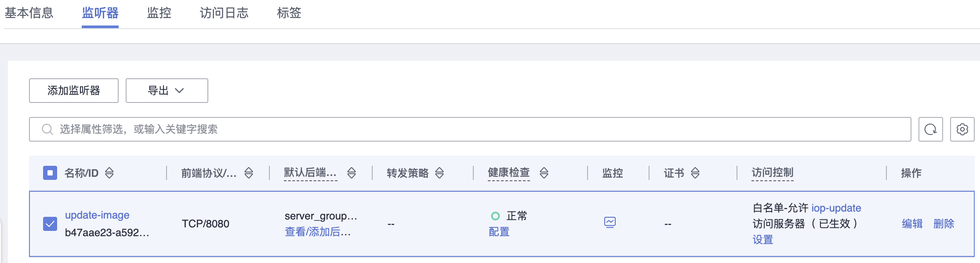Open the 访问日志 tab
The image size is (980, 263).
click(x=224, y=13)
